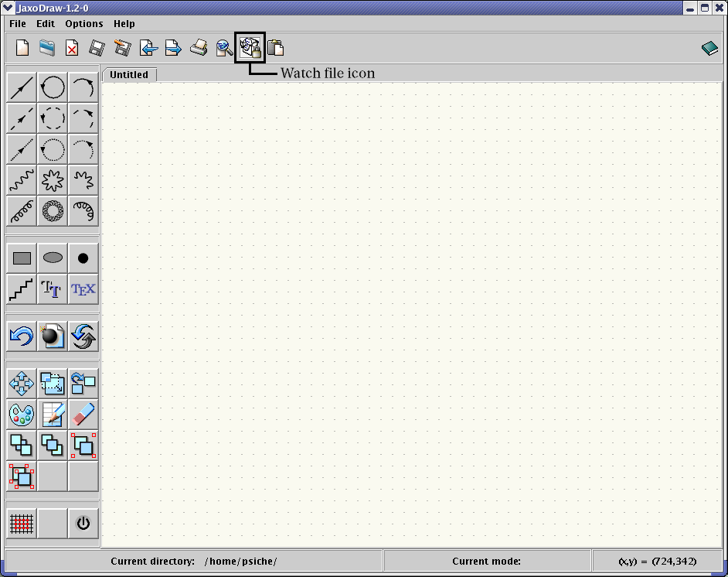Image resolution: width=728 pixels, height=577 pixels.
Task: Select the zigzag staircase line tool
Action: [22, 289]
